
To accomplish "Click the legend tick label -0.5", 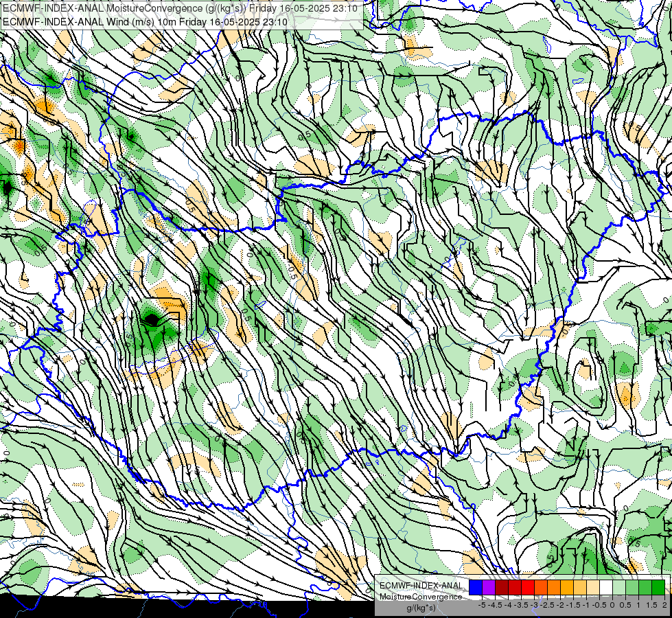I will (599, 605).
